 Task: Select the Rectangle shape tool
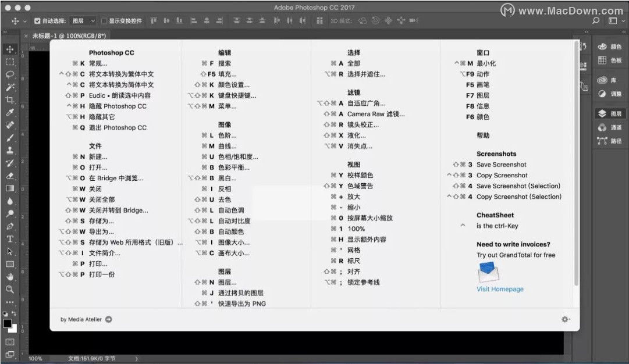10,264
